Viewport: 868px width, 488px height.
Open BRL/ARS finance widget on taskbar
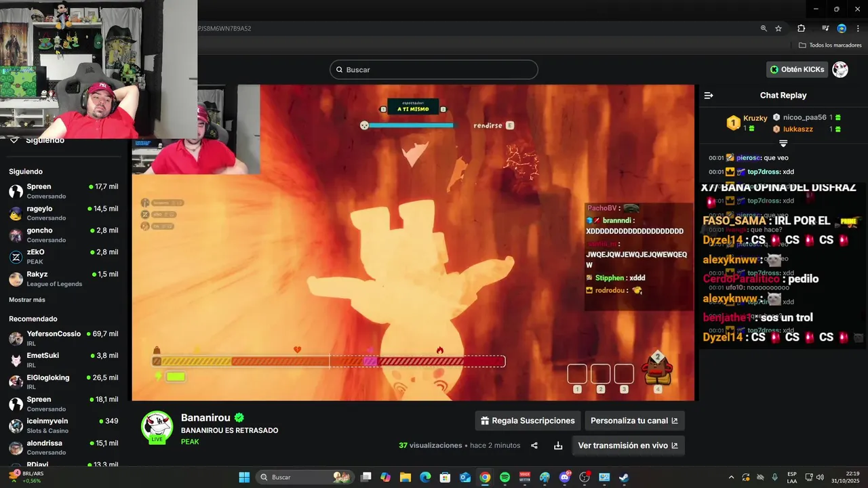pyautogui.click(x=26, y=477)
